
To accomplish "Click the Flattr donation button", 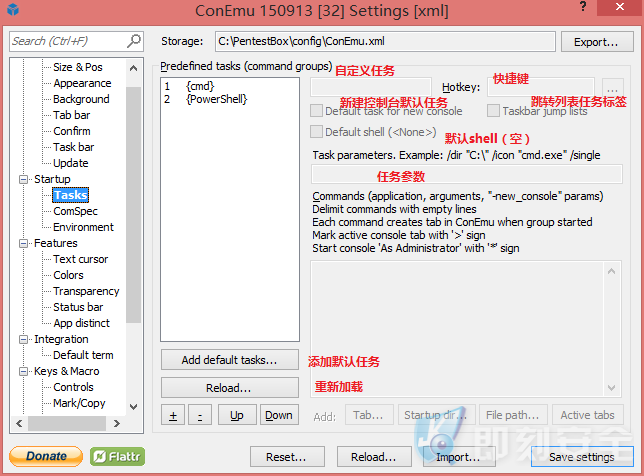I will 117,456.
